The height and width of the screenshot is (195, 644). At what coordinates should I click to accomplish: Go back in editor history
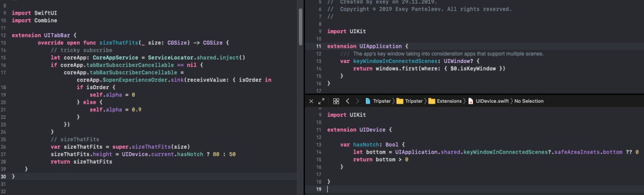(347, 101)
